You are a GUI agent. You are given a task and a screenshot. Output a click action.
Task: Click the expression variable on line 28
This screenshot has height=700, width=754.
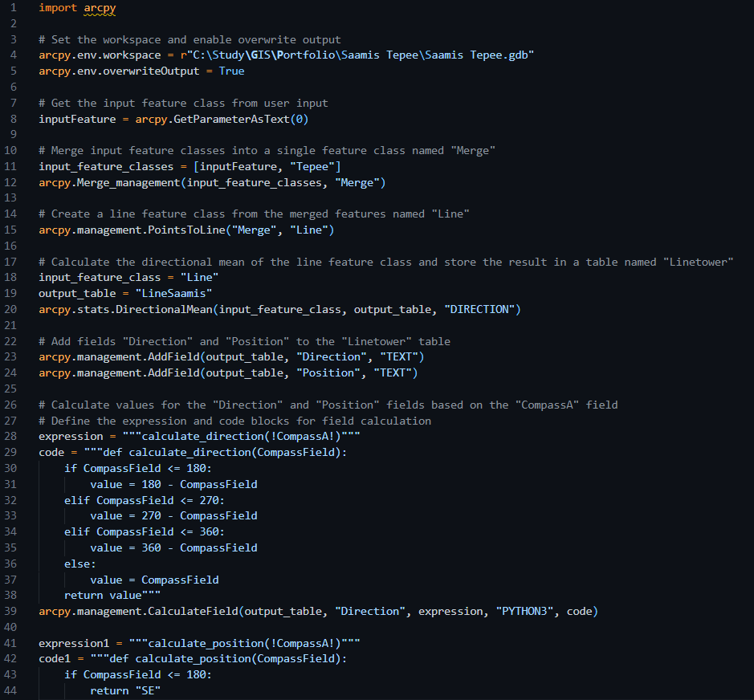(x=71, y=436)
